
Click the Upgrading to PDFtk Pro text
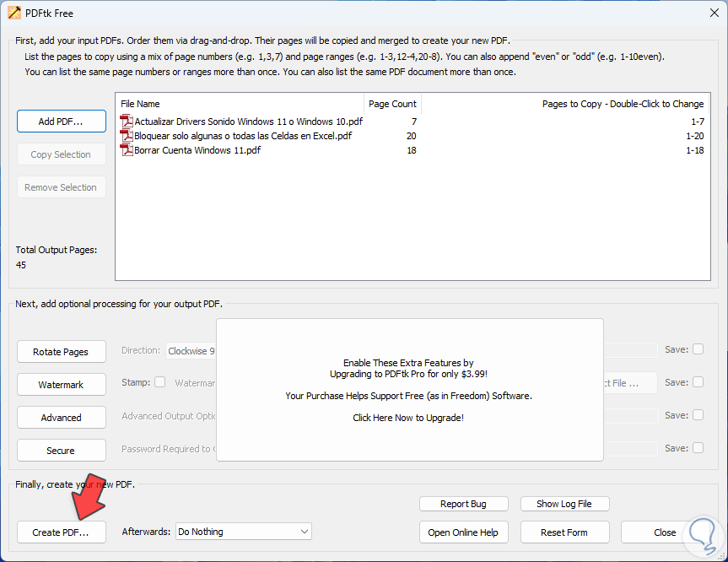point(408,374)
